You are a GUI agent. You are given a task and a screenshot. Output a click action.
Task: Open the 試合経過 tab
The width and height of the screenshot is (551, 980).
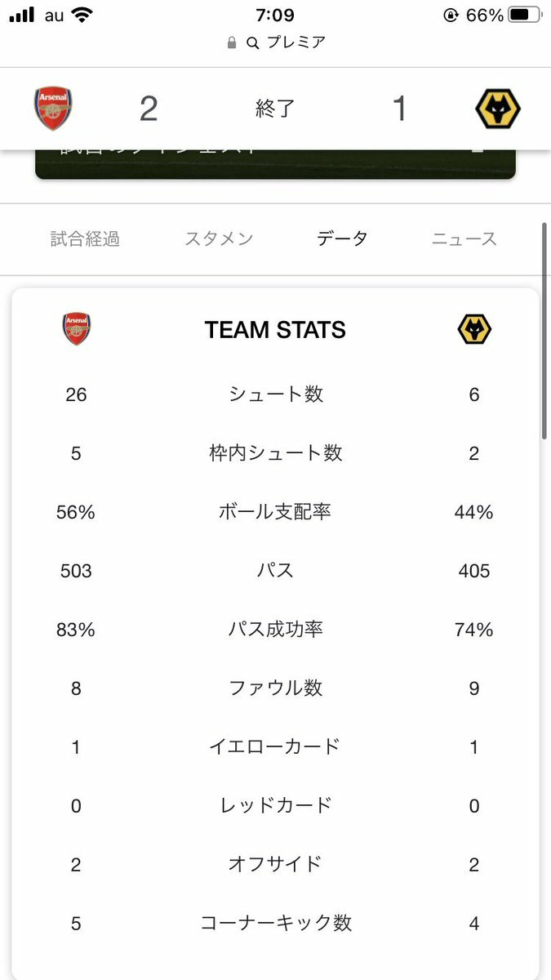point(85,238)
